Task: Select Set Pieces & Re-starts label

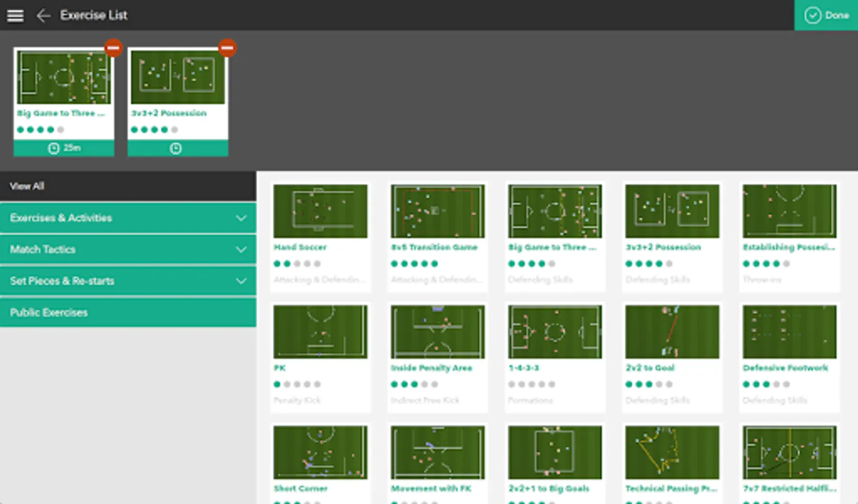Action: tap(62, 281)
